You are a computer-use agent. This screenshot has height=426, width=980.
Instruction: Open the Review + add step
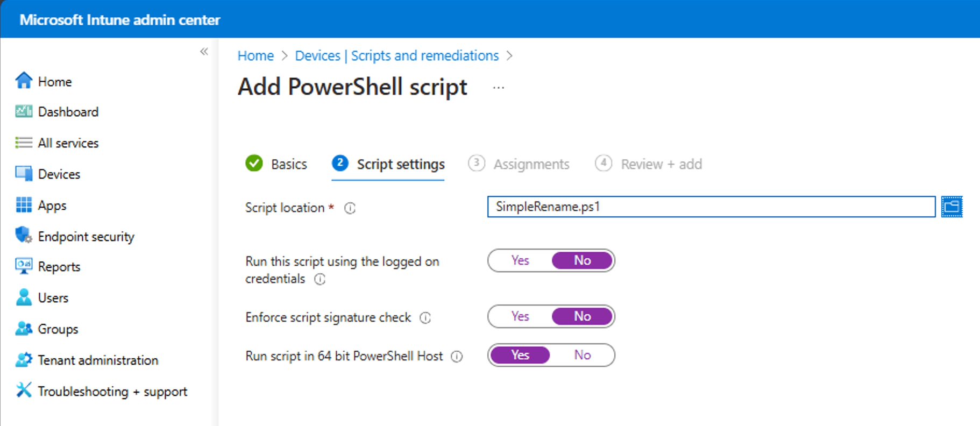649,164
